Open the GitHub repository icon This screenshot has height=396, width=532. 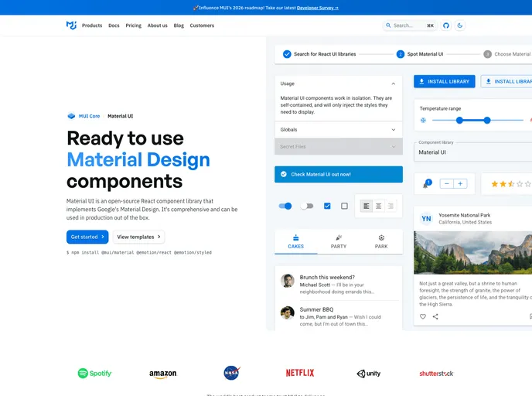click(446, 26)
